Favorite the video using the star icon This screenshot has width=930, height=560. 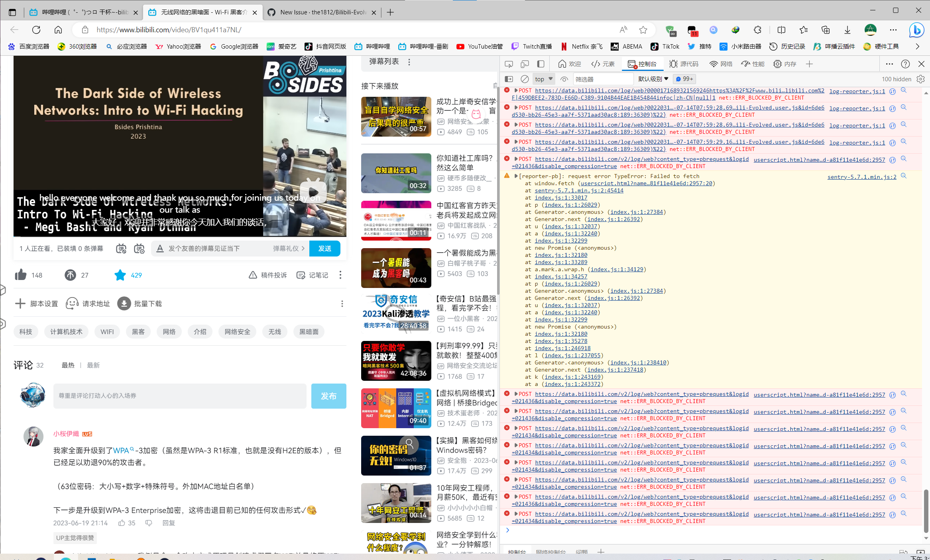[x=120, y=275]
